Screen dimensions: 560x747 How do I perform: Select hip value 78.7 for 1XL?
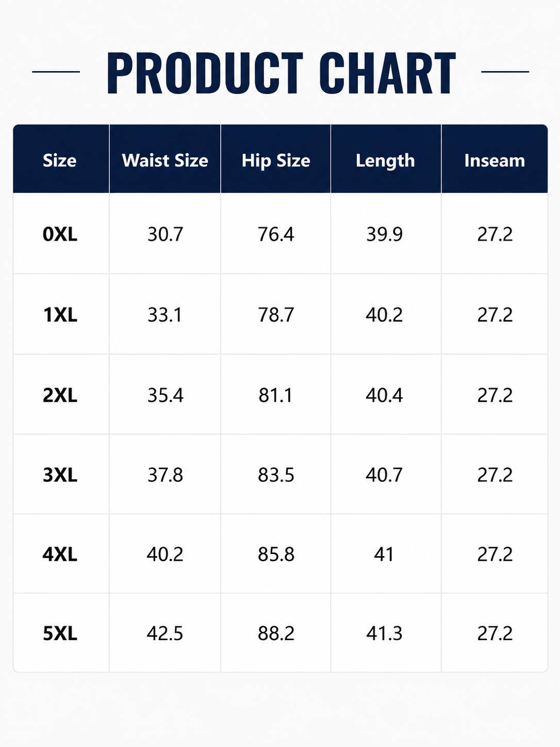click(x=276, y=315)
